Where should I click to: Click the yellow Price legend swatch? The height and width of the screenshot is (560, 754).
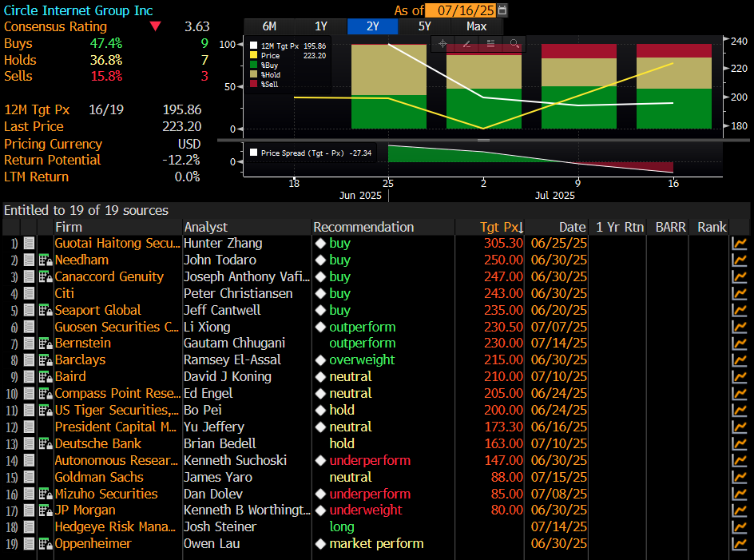(x=253, y=55)
